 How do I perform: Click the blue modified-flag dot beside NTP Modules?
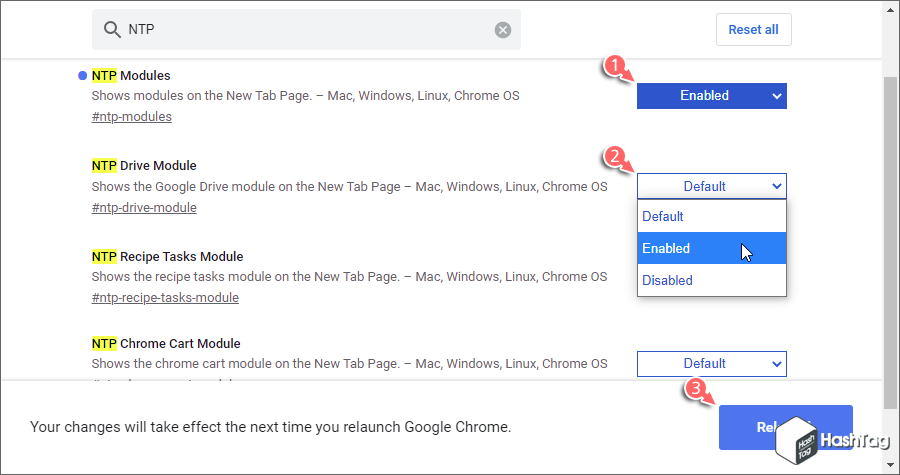82,76
